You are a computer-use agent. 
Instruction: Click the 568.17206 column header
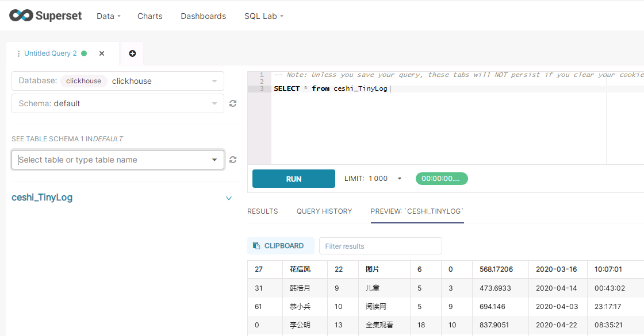click(500, 269)
